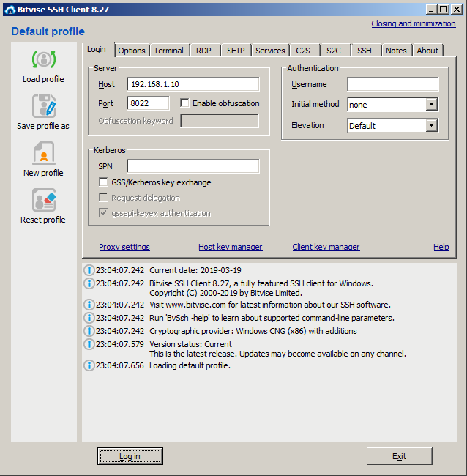467x476 pixels.
Task: Click log text 'Loading default profile.'
Action: [x=190, y=365]
